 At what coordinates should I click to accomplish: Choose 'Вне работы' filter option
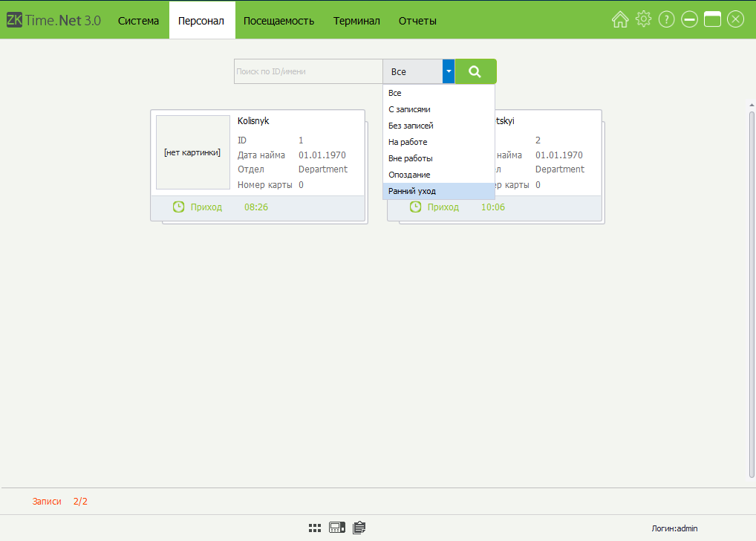pos(439,159)
